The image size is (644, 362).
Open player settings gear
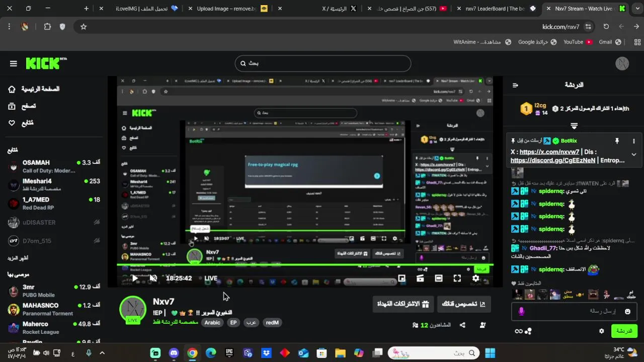pyautogui.click(x=475, y=278)
